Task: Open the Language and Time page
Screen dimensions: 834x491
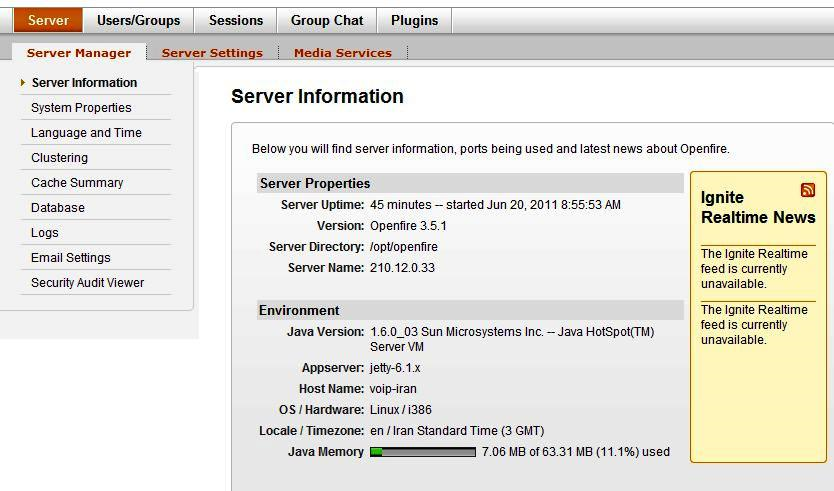Action: [86, 132]
